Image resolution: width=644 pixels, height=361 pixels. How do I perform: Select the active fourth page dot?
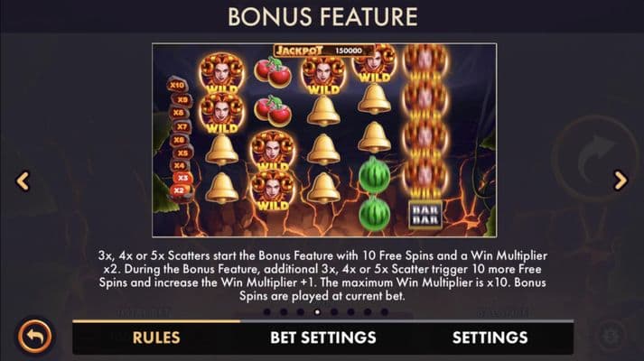pos(317,312)
